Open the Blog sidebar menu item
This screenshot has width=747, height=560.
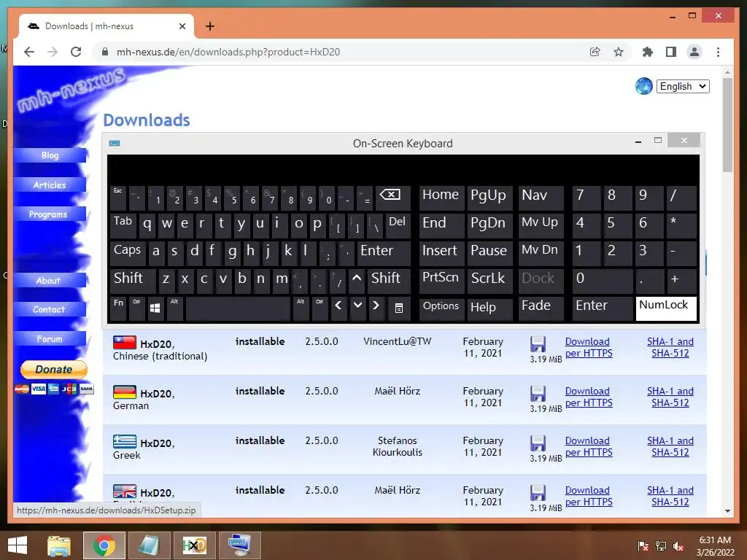50,155
